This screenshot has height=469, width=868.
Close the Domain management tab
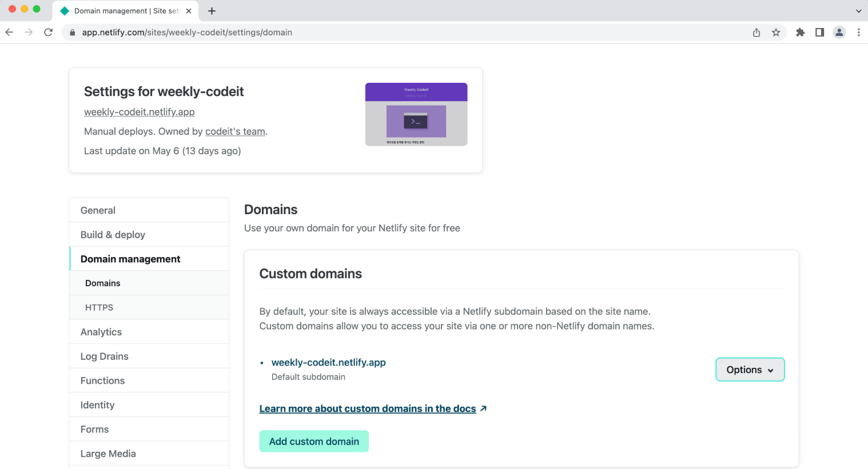[189, 11]
